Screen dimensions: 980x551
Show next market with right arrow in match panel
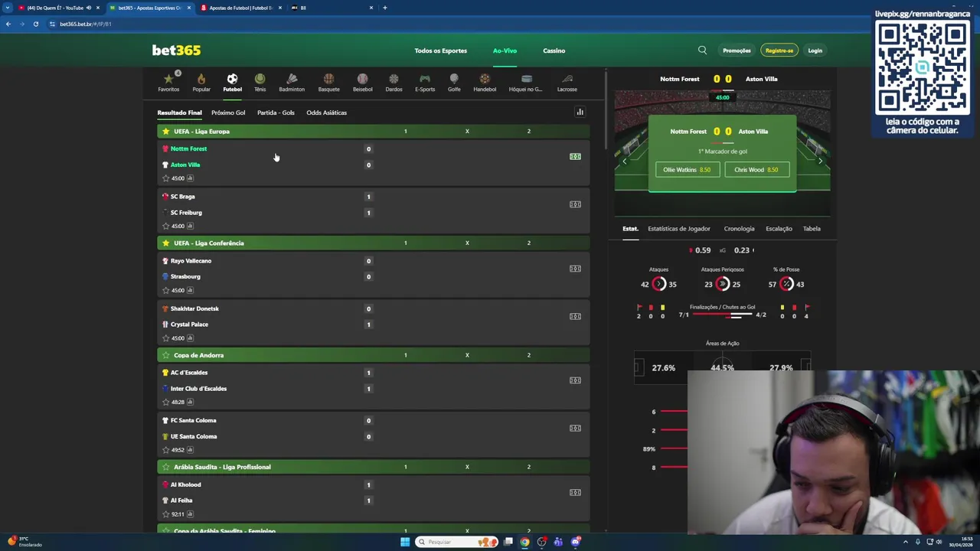[820, 161]
